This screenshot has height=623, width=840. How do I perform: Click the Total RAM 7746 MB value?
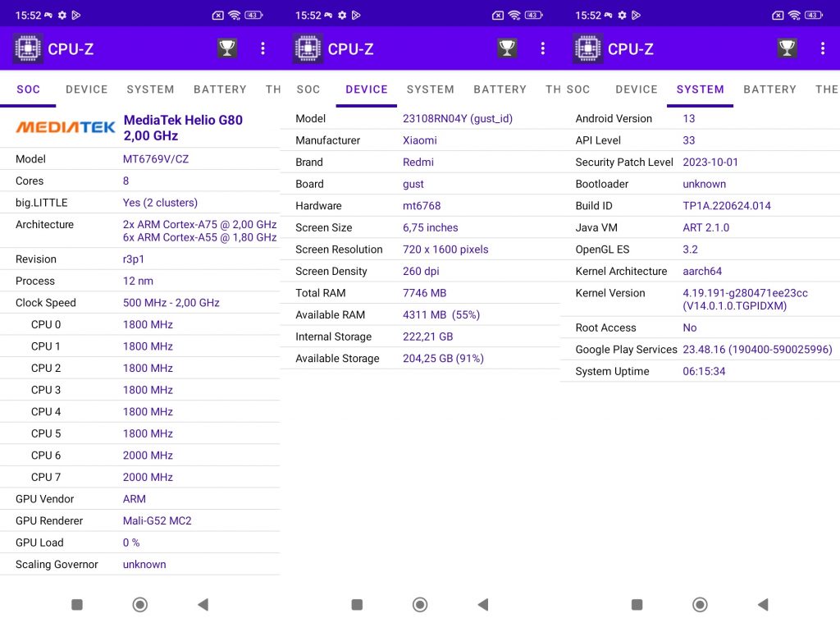[424, 293]
